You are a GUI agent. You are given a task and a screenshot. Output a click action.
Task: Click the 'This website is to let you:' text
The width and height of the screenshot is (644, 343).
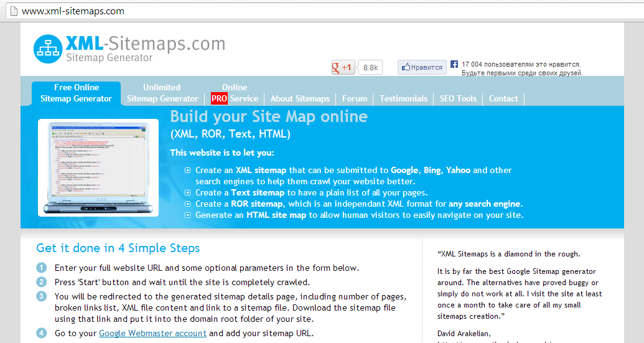(222, 153)
